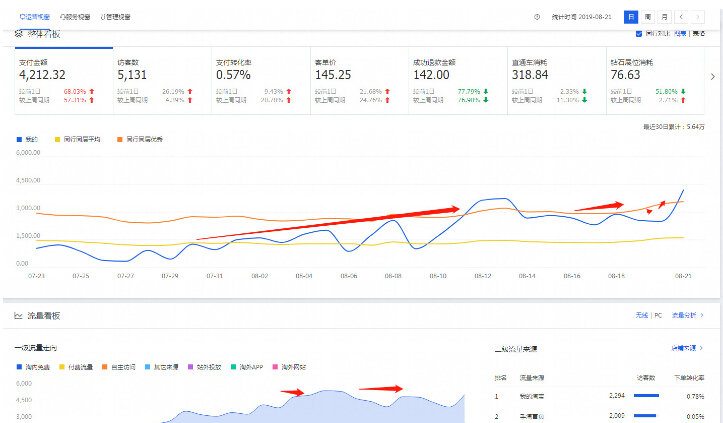
Task: Open the 运营视窗 tab
Action: (x=34, y=17)
